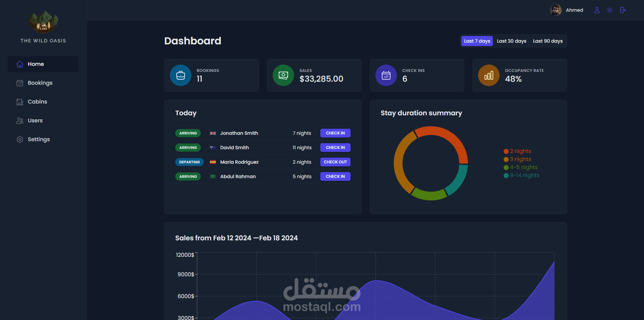Click the Departing tag for Maria Rodriguez
The height and width of the screenshot is (320, 644).
pos(189,162)
